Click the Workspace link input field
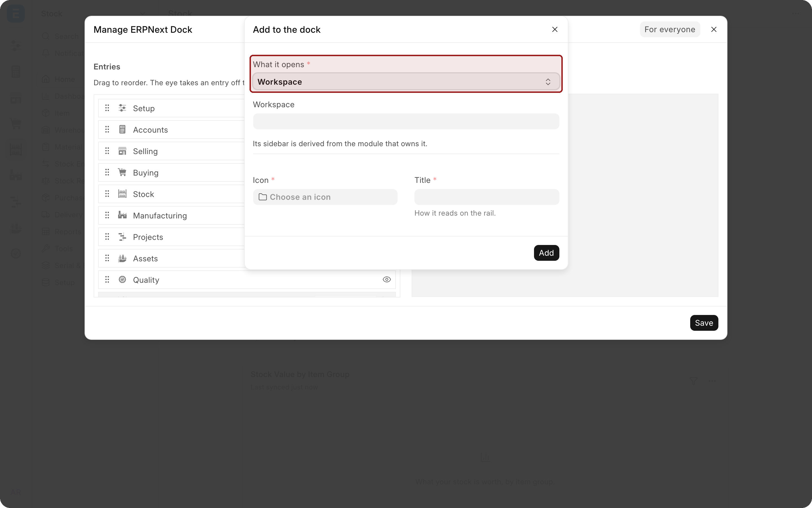The height and width of the screenshot is (508, 812). pos(406,121)
